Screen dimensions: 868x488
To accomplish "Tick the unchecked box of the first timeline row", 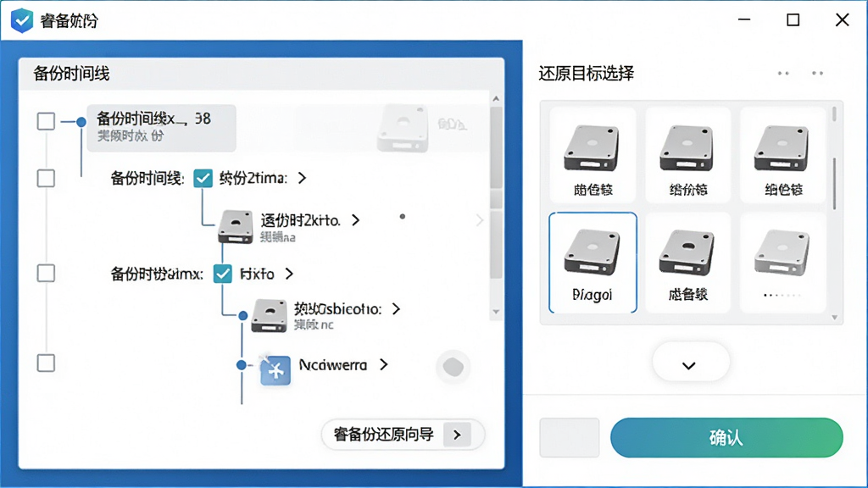I will click(46, 121).
